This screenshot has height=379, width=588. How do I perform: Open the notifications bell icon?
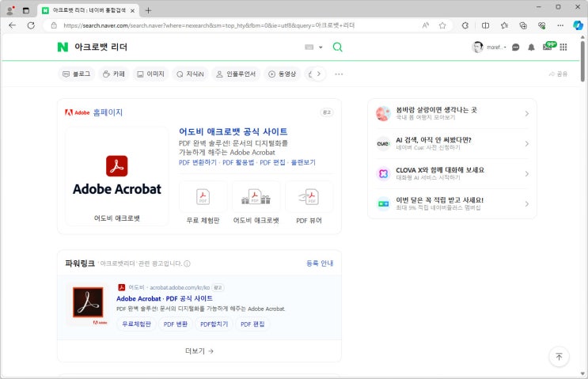(531, 47)
